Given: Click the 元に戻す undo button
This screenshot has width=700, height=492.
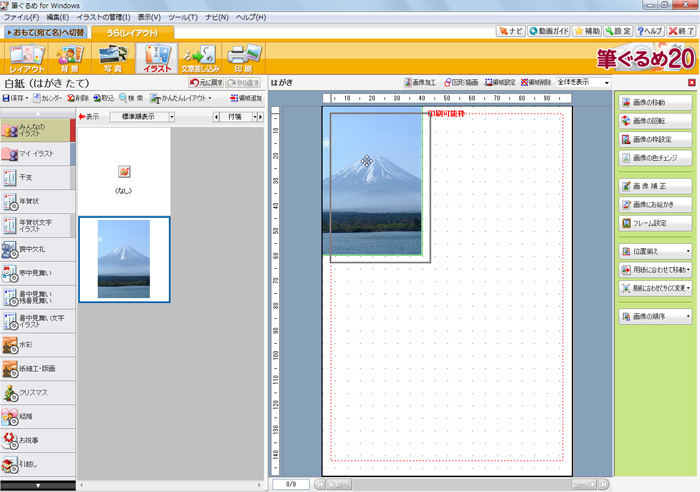Looking at the screenshot, I should (x=207, y=82).
